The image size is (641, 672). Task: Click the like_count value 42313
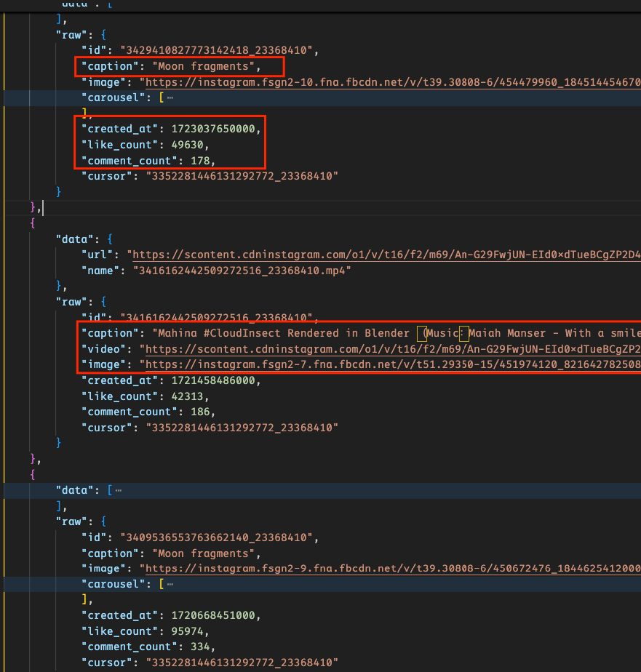[x=188, y=396]
